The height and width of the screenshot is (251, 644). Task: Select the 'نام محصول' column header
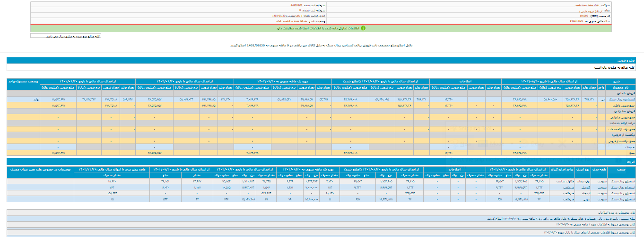(x=621, y=87)
